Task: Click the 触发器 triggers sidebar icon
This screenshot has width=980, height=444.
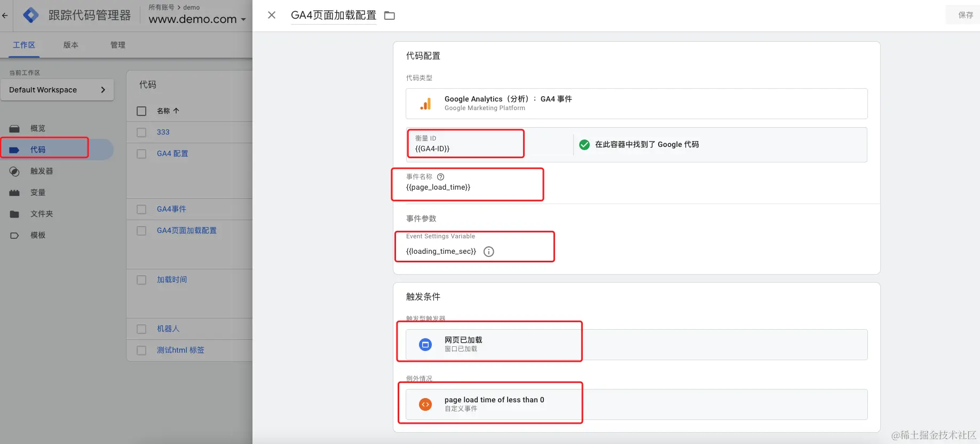Action: (14, 171)
